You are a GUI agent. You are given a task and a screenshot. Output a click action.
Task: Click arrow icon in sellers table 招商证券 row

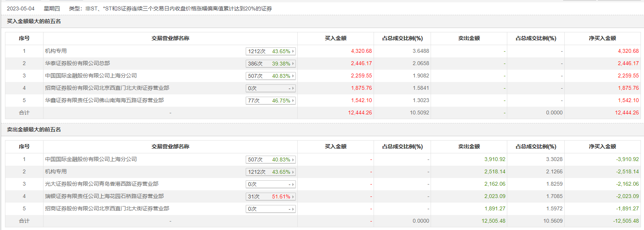(293, 209)
